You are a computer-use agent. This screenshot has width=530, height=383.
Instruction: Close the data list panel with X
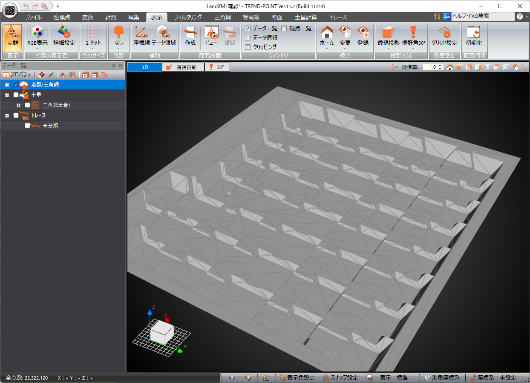coord(120,66)
